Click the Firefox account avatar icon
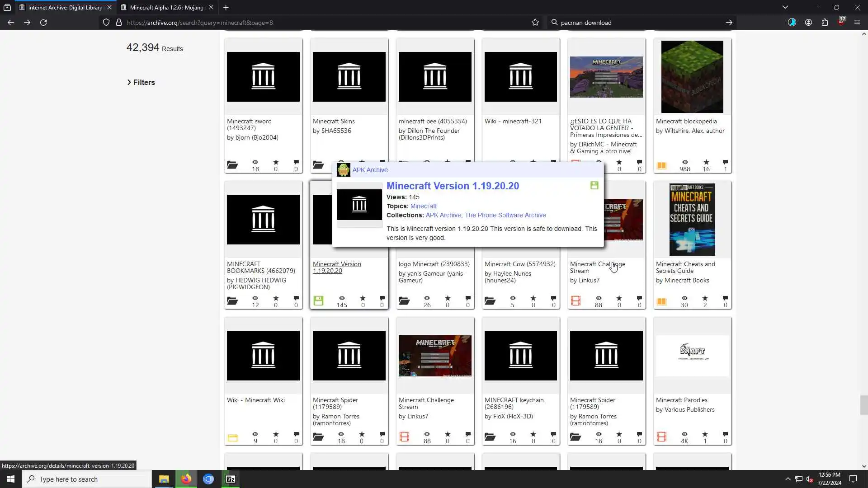The height and width of the screenshot is (488, 868). pyautogui.click(x=808, y=23)
